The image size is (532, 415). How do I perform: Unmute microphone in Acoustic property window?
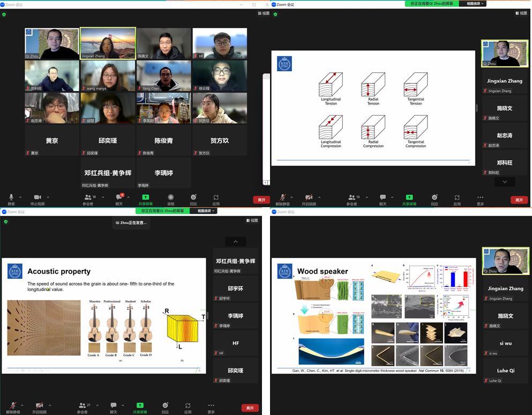point(12,406)
